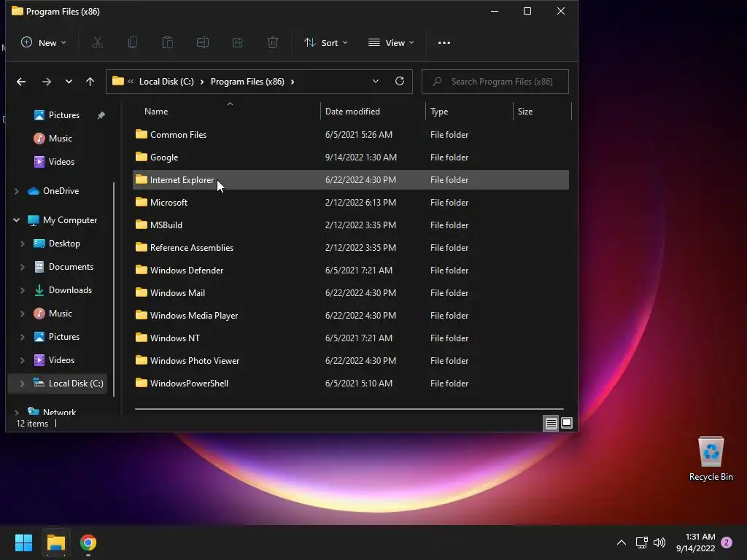
Task: Select the Windows NT folder
Action: pyautogui.click(x=351, y=338)
